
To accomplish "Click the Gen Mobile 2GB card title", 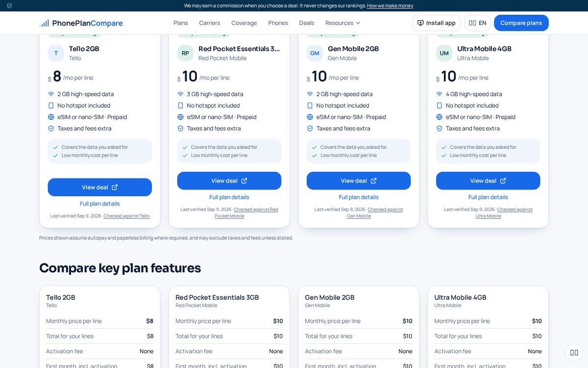I will coord(353,49).
